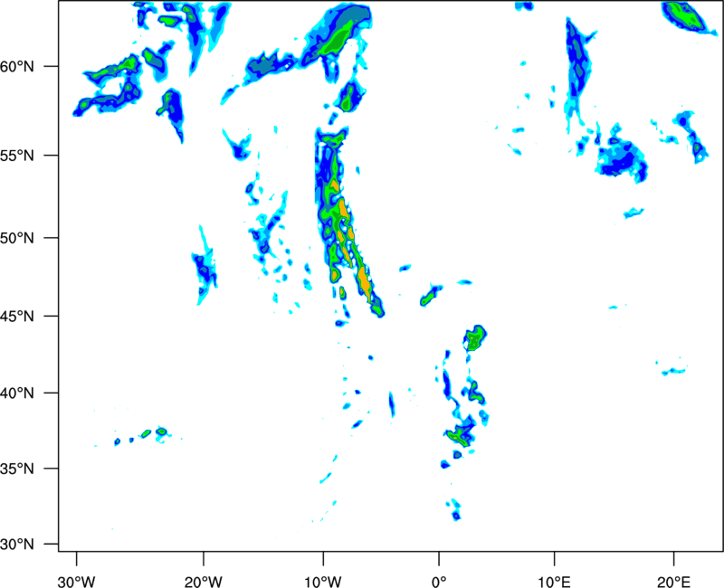Click the 20°E longitude label

(673, 582)
